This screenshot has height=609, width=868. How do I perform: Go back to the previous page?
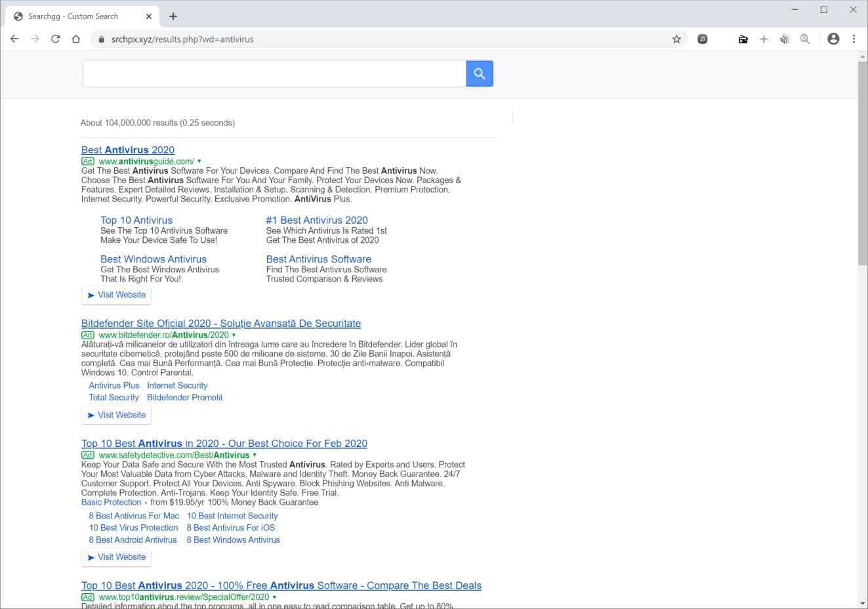[x=14, y=39]
